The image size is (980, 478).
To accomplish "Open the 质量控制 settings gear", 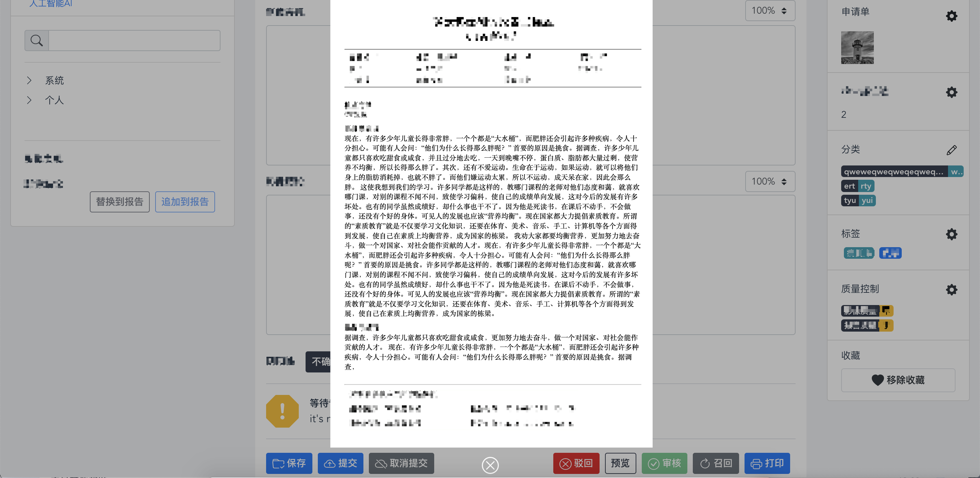I will click(951, 290).
